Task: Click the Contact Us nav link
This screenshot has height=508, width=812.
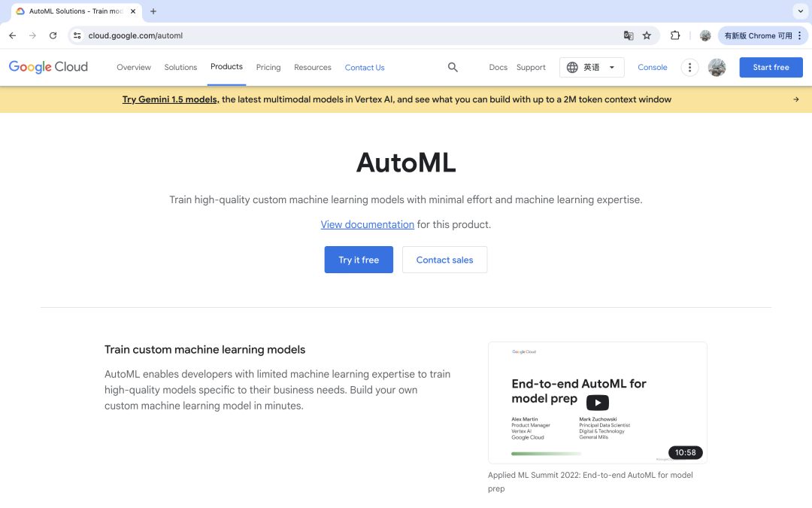Action: (x=365, y=68)
